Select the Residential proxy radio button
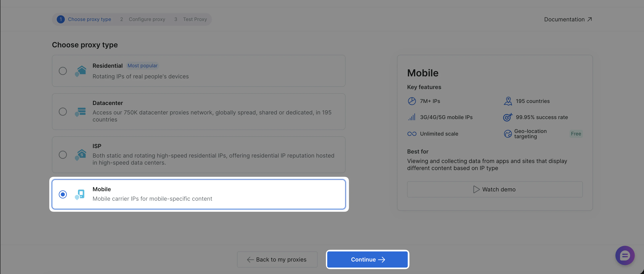 pos(63,71)
